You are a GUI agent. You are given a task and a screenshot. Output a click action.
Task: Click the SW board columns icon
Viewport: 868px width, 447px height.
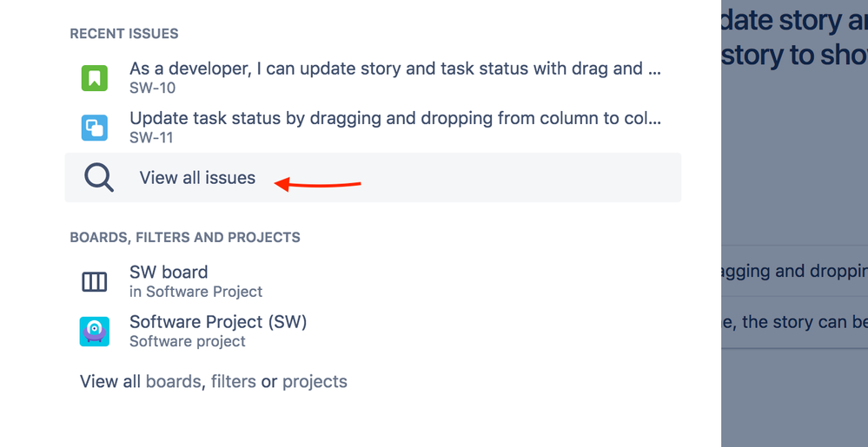[x=94, y=282]
